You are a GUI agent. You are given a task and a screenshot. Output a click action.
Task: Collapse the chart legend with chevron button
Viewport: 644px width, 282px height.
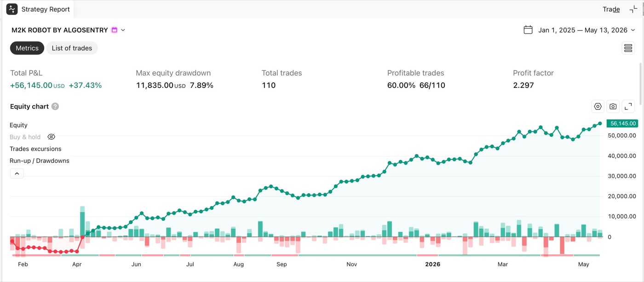[x=17, y=173]
